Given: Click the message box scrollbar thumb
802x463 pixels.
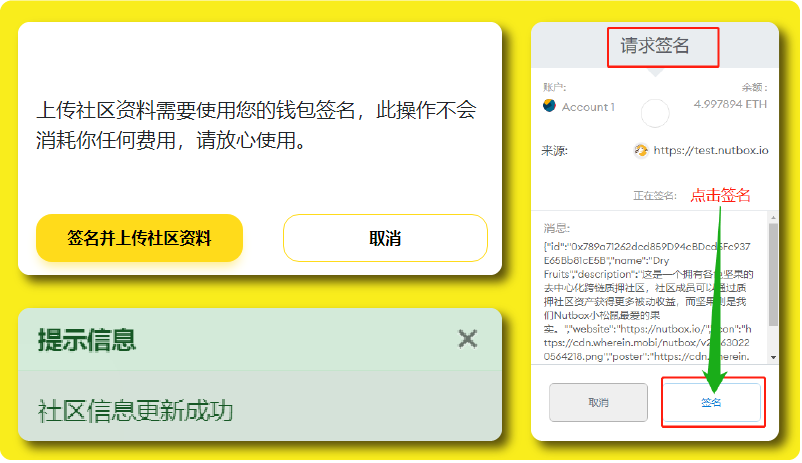Looking at the screenshot, I should 773,275.
